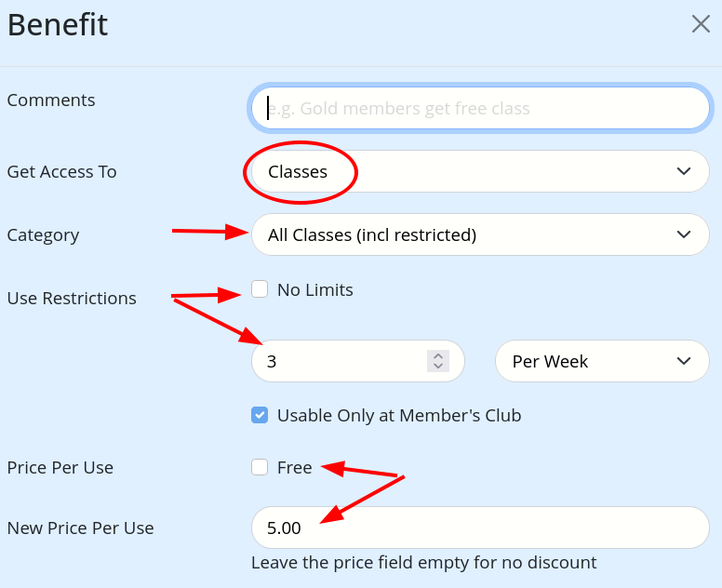Close the Benefit dialog with the X
The height and width of the screenshot is (588, 722).
701,24
